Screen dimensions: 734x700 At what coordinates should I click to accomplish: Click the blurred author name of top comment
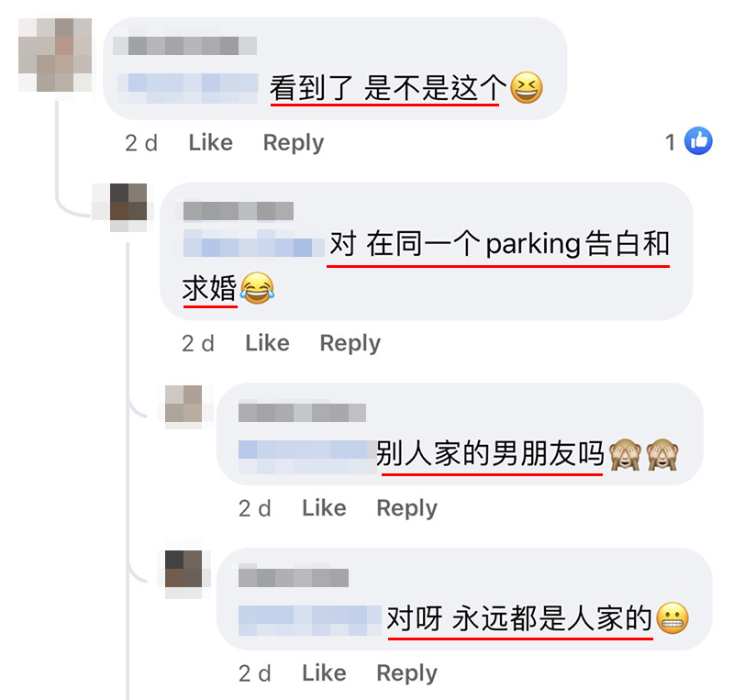[x=185, y=46]
